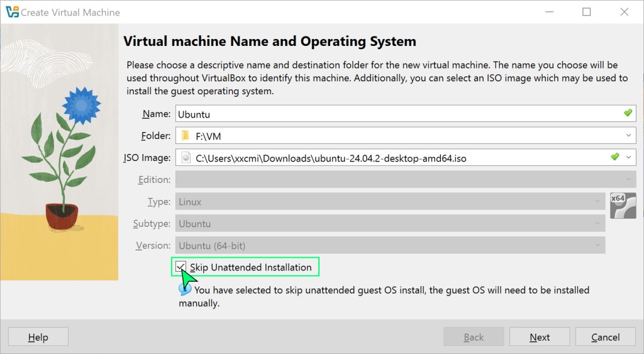
Task: Click the Folder: label
Action: click(x=156, y=136)
